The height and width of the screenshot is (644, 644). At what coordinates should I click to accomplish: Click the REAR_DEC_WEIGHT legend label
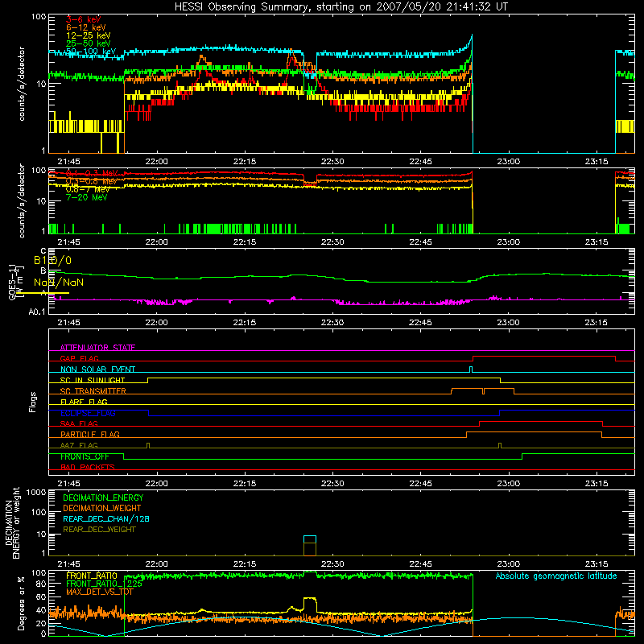tap(99, 530)
